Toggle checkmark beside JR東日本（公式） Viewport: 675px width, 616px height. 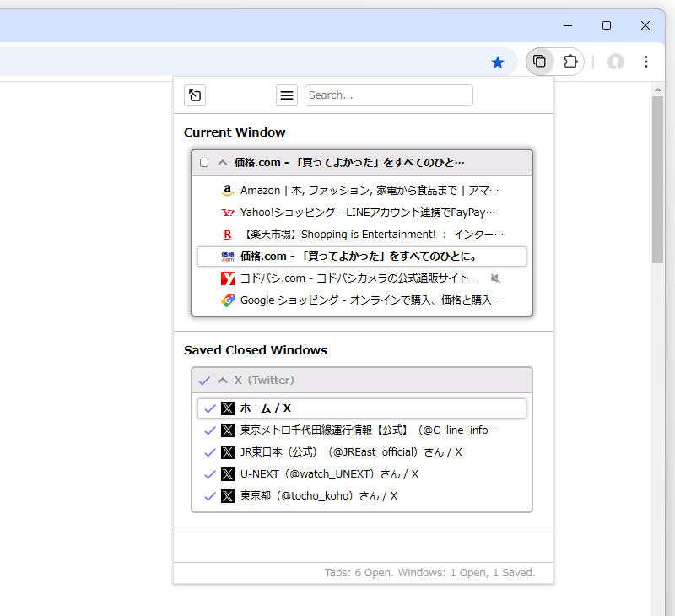coord(209,452)
